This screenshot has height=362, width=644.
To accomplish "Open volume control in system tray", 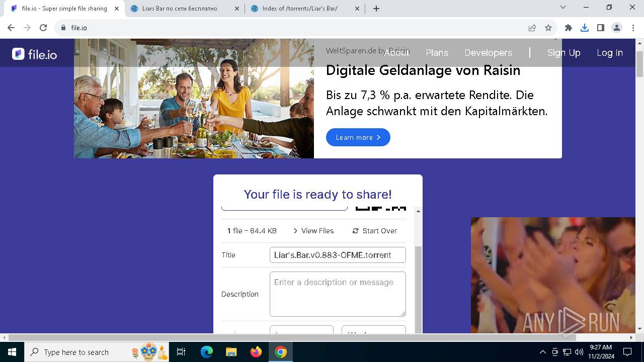I will [x=579, y=352].
